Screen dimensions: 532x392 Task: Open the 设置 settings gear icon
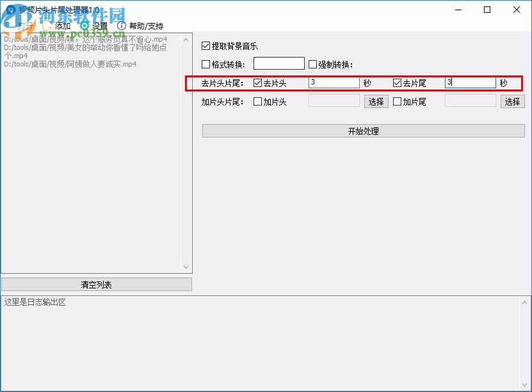pos(84,26)
